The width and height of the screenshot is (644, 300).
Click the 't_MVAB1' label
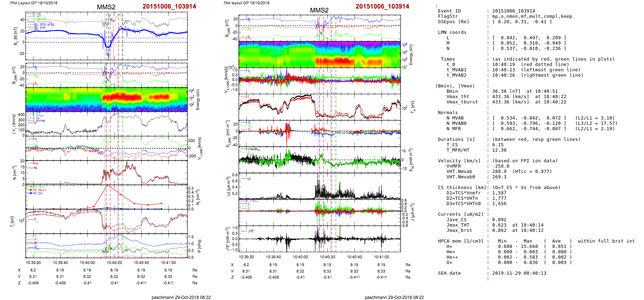[x=456, y=70]
